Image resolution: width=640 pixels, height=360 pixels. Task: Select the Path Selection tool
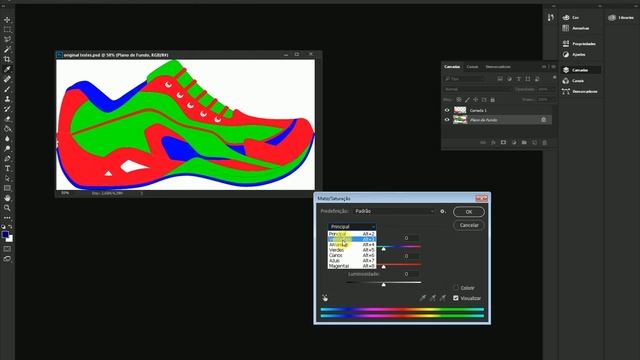pyautogui.click(x=7, y=178)
